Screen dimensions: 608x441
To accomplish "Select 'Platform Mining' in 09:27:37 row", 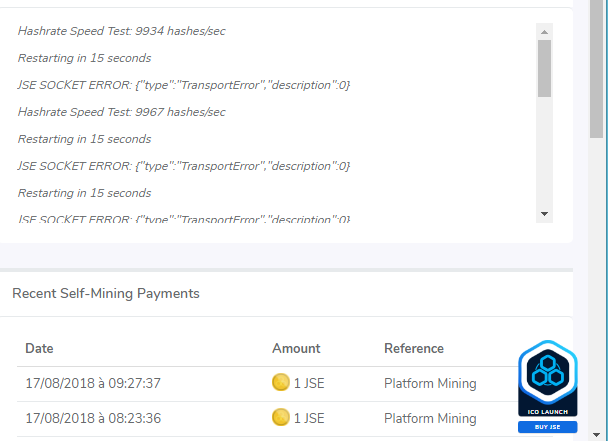I will tap(430, 383).
